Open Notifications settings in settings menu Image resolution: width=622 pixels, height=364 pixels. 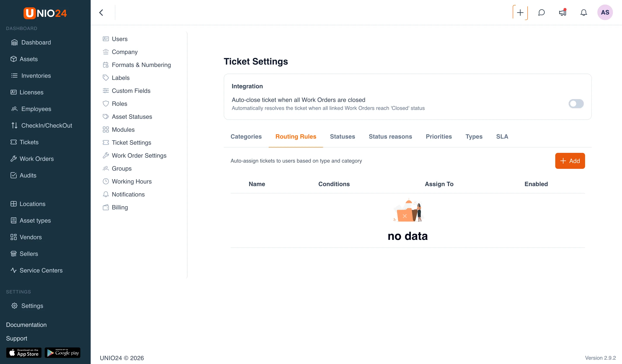pos(128,195)
